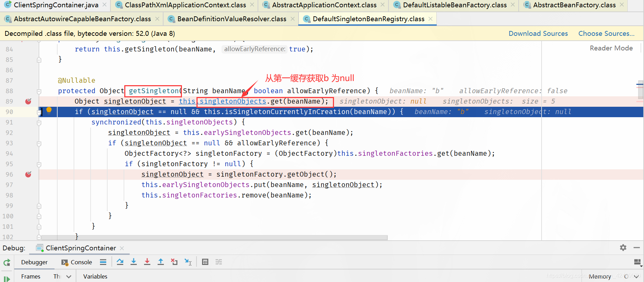Collapse the method block at line 88

click(39, 92)
